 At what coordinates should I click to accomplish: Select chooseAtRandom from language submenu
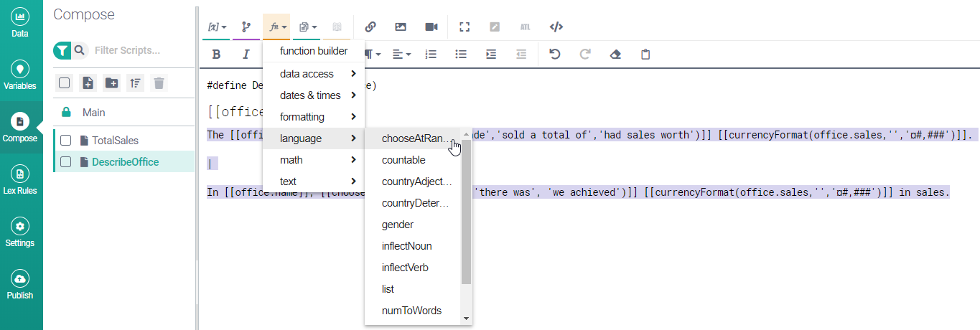[x=416, y=138]
